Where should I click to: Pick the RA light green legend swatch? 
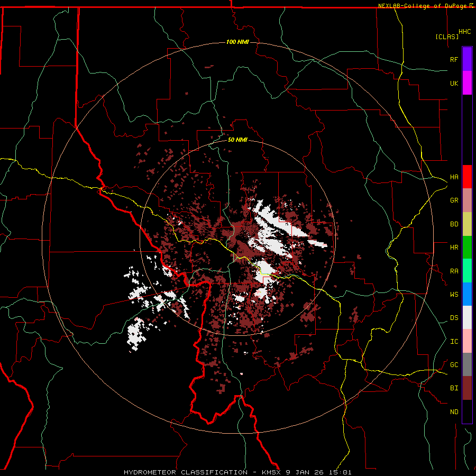click(x=467, y=271)
